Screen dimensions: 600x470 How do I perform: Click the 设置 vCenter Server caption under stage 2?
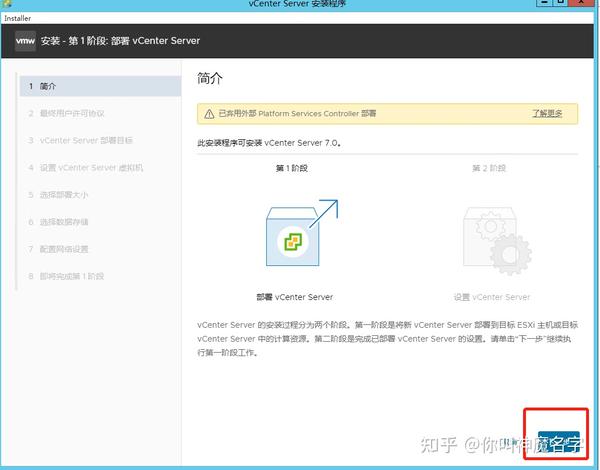492,297
